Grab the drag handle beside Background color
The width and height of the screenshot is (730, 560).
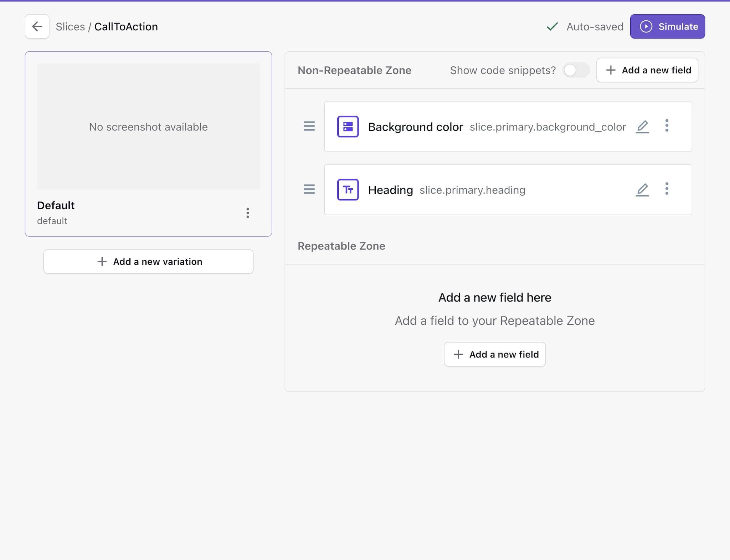click(x=309, y=127)
